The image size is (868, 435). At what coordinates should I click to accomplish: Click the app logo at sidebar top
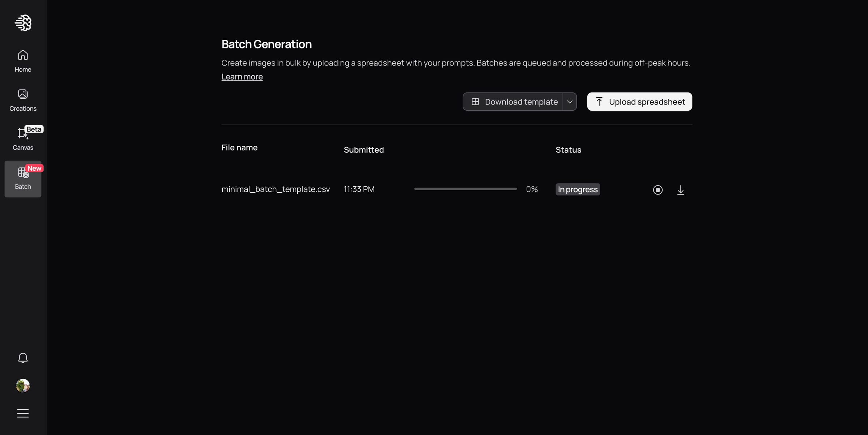(x=23, y=23)
